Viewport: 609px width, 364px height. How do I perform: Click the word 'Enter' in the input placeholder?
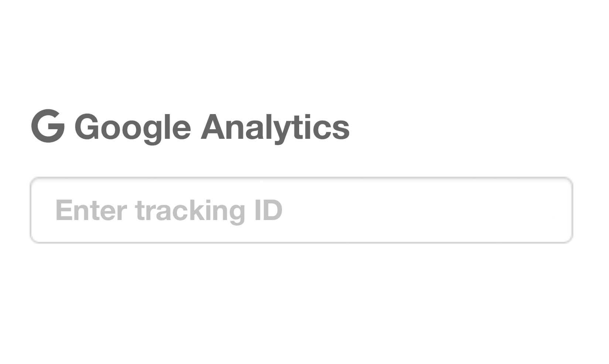[91, 210]
